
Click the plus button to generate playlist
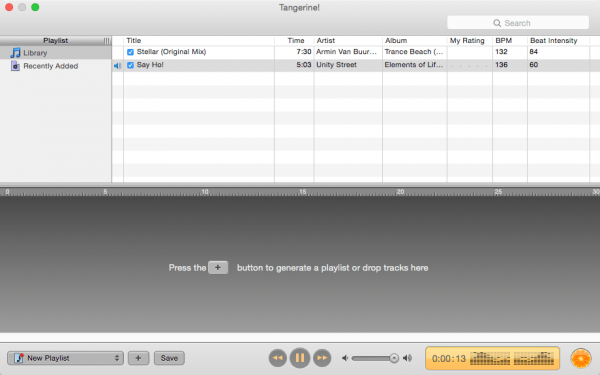point(138,358)
